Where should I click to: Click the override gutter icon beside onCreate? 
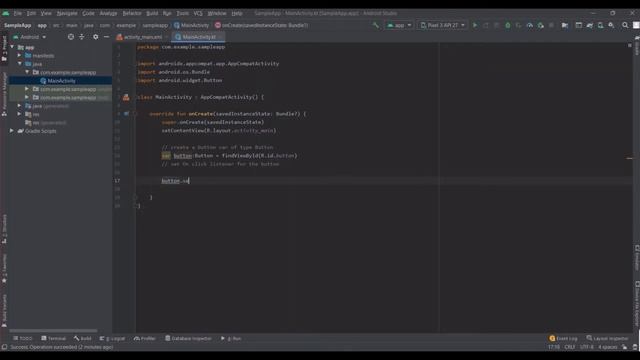pos(126,114)
